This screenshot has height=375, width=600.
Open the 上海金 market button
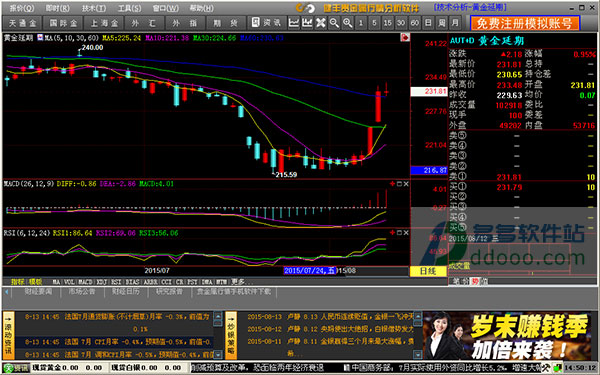click(104, 23)
